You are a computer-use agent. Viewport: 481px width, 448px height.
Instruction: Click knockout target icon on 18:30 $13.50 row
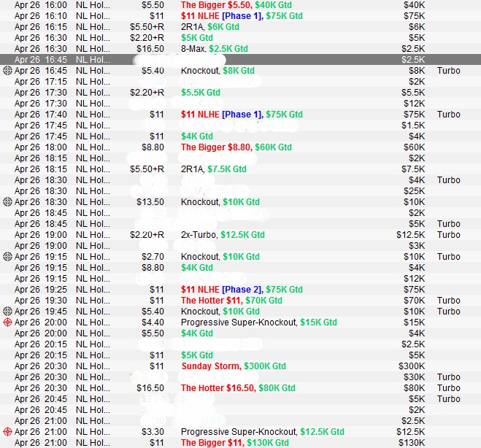point(7,202)
